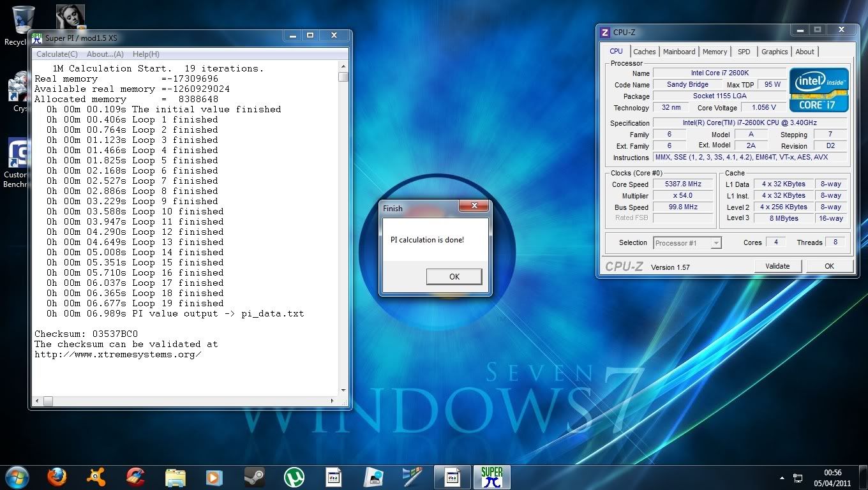Open the Help(H) menu in Super PI
868x490 pixels.
146,54
